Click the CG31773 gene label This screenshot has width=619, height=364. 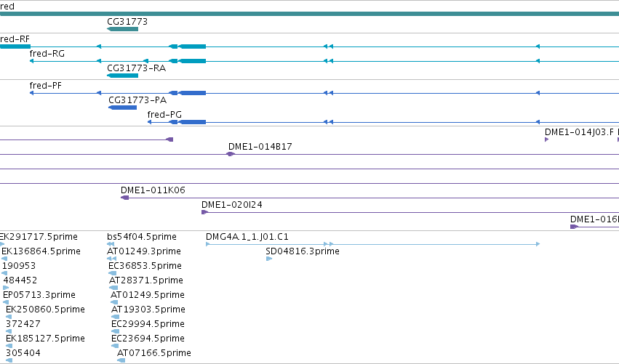(127, 22)
